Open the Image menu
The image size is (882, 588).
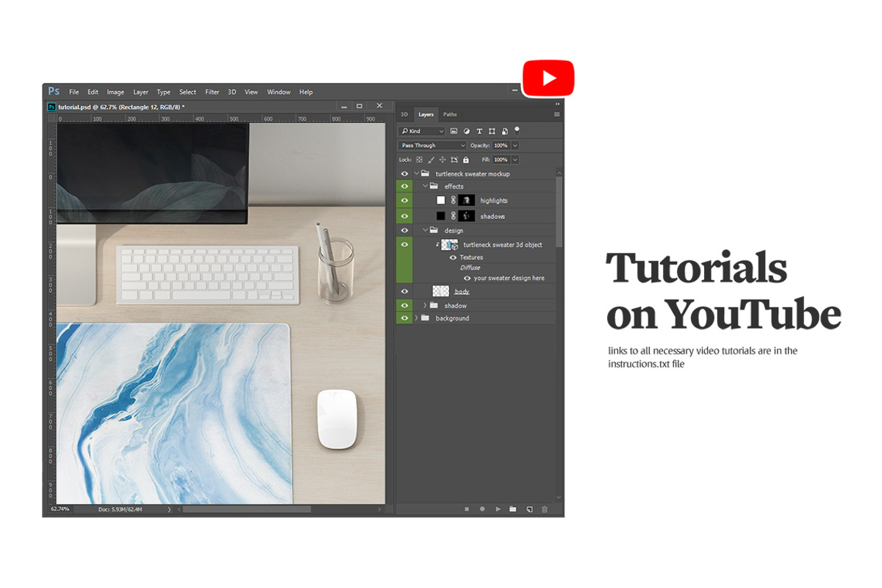coord(115,92)
